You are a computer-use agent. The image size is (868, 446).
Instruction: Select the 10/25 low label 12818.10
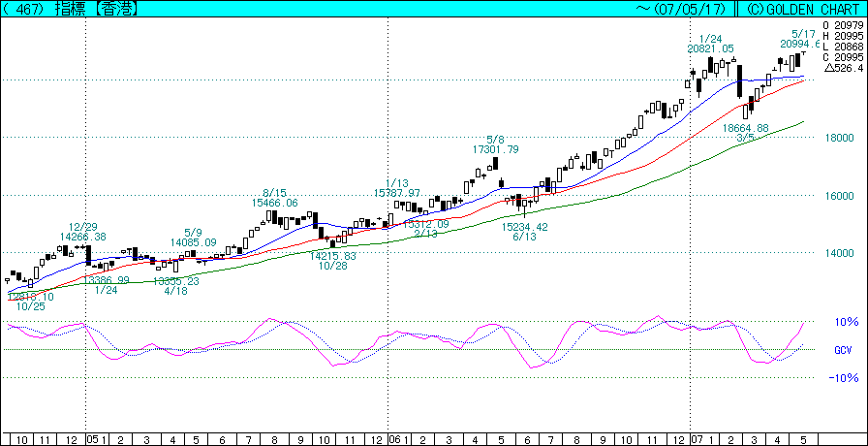coord(30,296)
